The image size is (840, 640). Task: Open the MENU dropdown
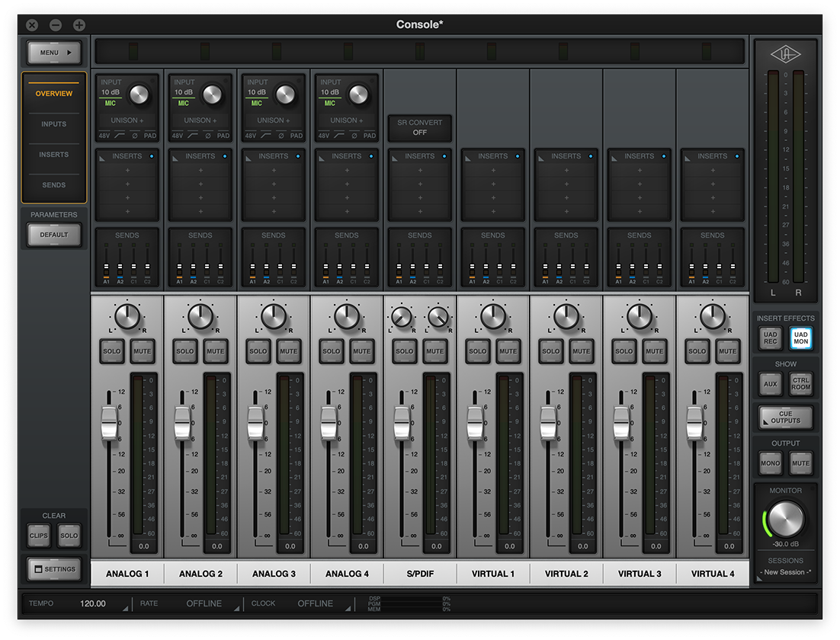pos(55,53)
